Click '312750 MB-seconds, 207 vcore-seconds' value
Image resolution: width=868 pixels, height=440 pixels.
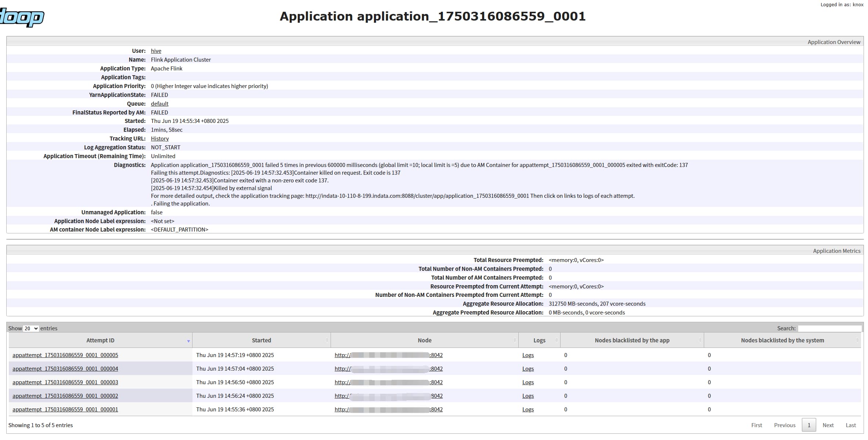(x=597, y=303)
